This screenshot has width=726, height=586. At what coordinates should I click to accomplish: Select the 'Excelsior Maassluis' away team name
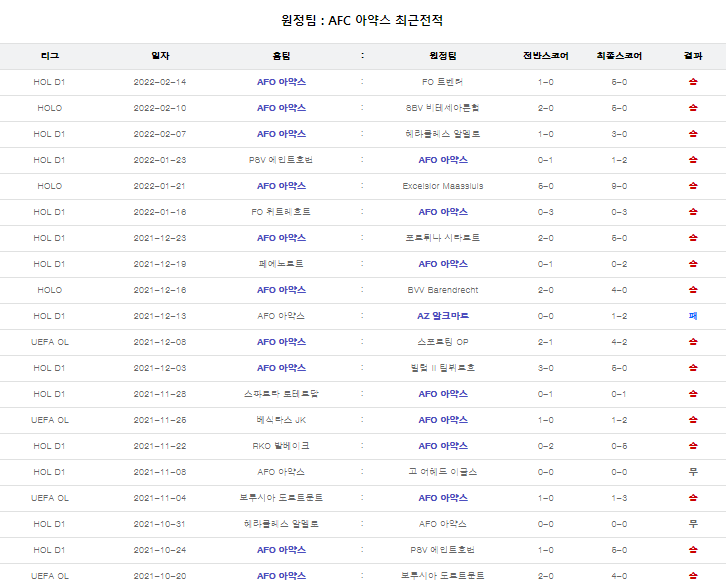tap(443, 186)
